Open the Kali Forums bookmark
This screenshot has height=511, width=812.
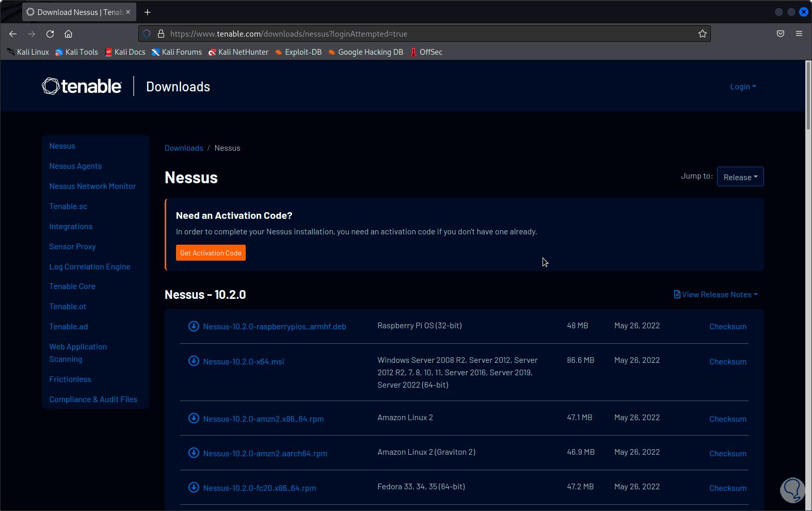pos(177,52)
